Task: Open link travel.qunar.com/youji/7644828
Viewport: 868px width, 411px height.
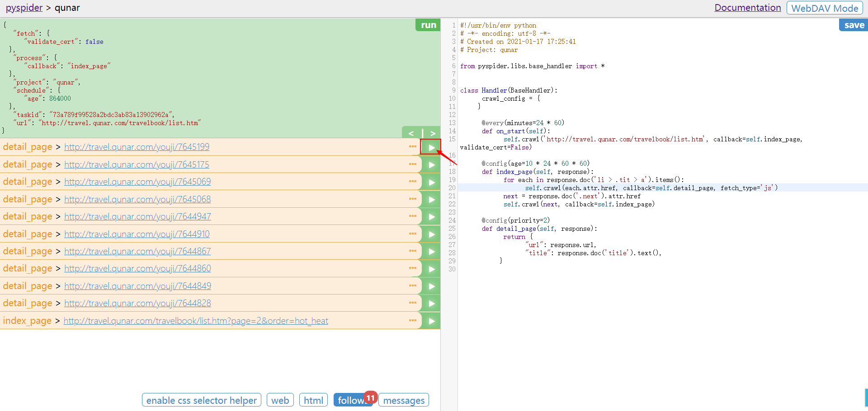Action: (x=137, y=303)
